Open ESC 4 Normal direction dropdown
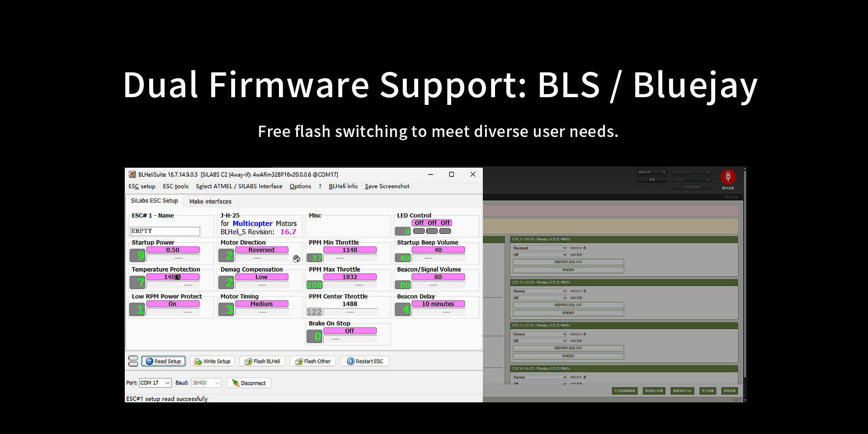Screen dimensions: 868x434 pos(539,377)
